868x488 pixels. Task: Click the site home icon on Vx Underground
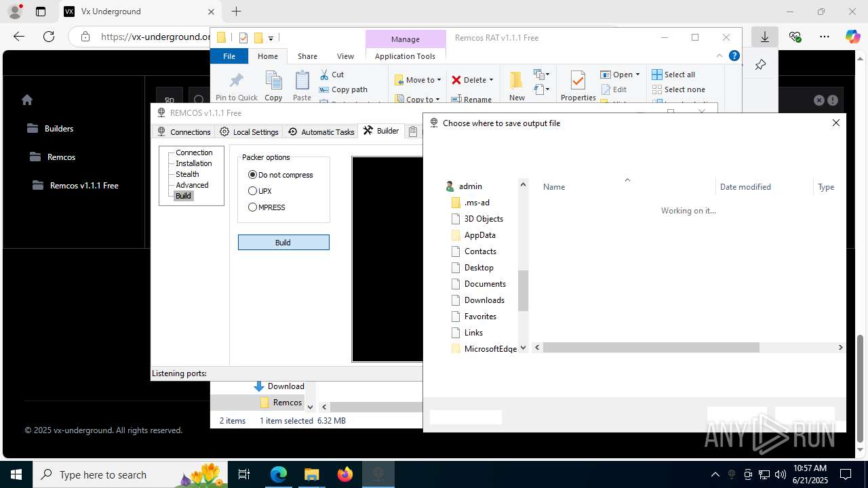point(27,100)
